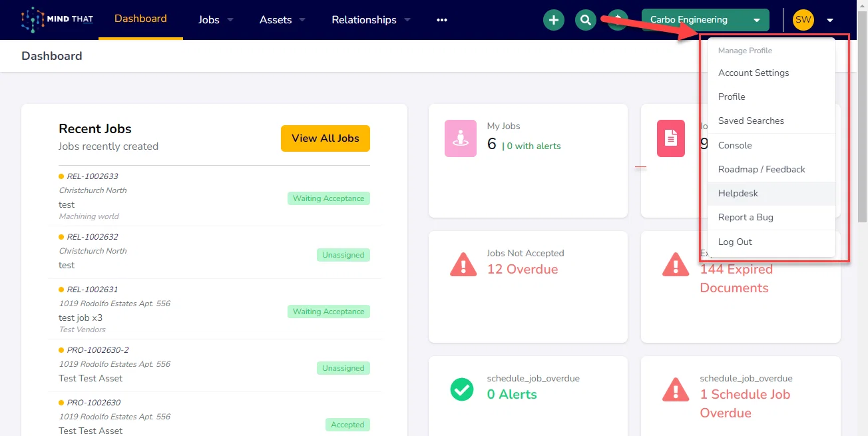Click the SW user avatar
The width and height of the screenshot is (868, 436).
(x=803, y=20)
